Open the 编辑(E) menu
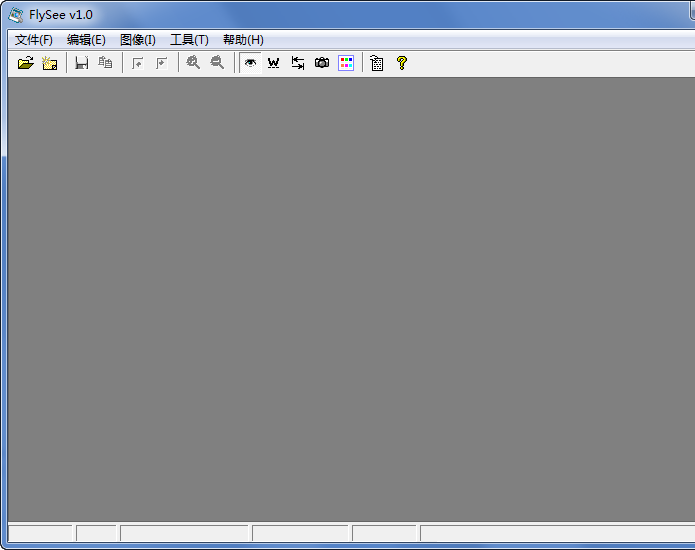Viewport: 695px width, 550px height. pyautogui.click(x=86, y=40)
